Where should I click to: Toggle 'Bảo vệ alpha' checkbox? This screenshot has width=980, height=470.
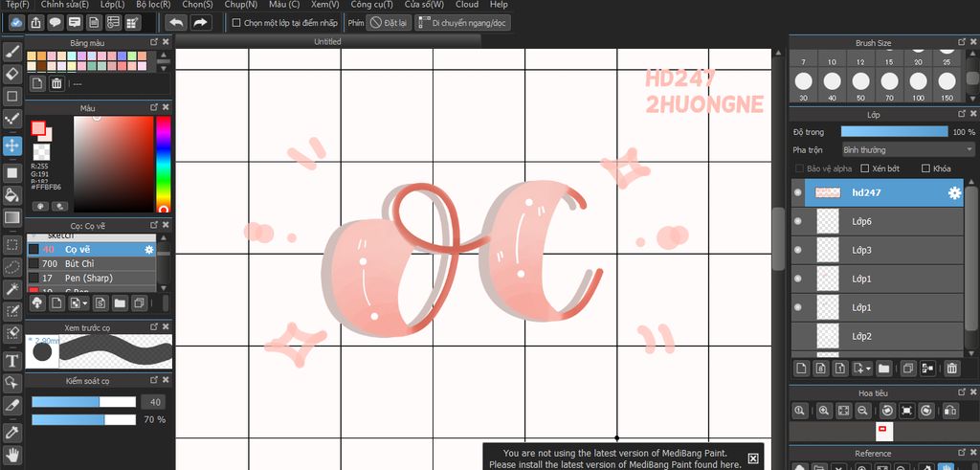pos(799,168)
